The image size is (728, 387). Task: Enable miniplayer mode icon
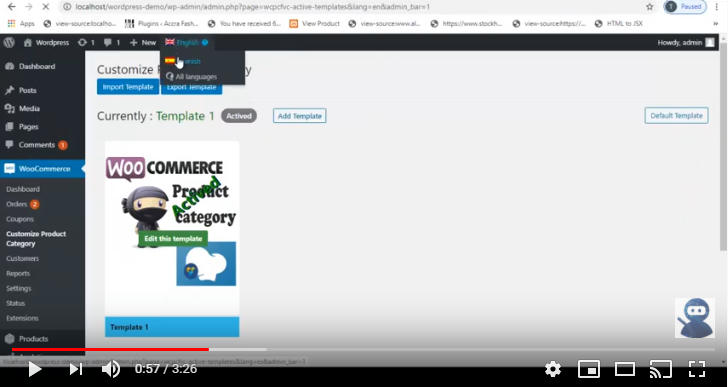point(588,369)
